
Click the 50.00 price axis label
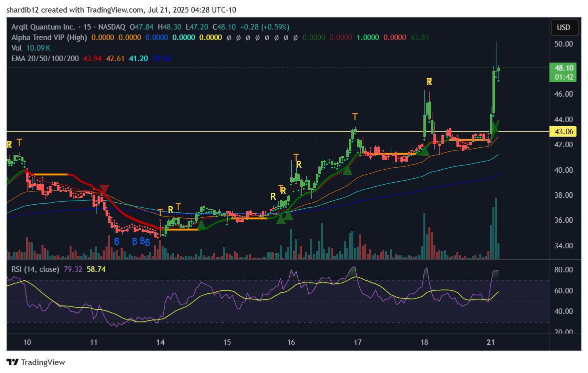[563, 44]
